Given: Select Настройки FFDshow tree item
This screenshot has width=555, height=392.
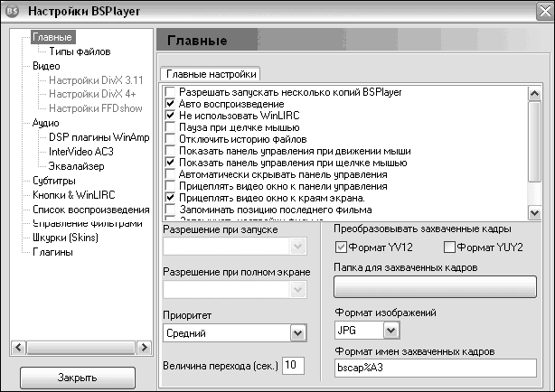Looking at the screenshot, I should [x=96, y=108].
